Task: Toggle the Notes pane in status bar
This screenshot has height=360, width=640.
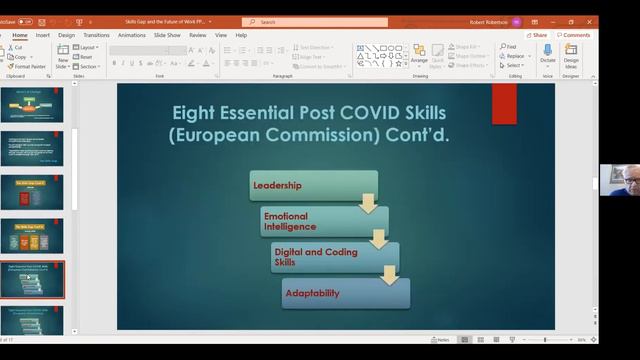Action: coord(440,340)
